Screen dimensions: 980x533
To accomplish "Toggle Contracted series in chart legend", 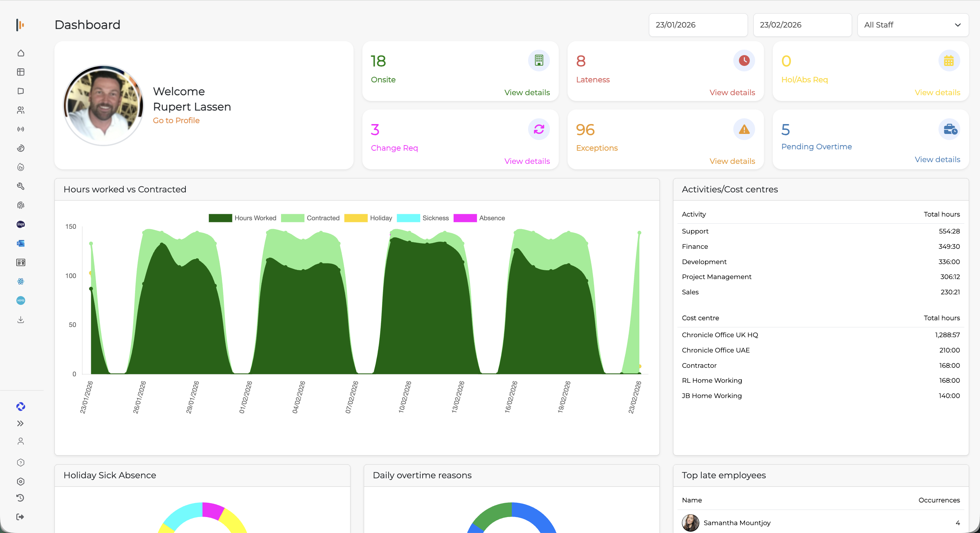I will click(x=310, y=218).
